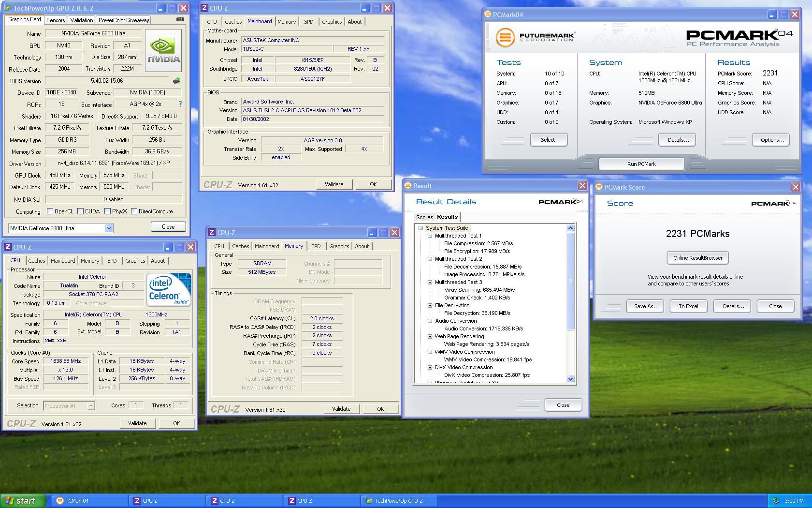Click the PCMark Score window title icon
This screenshot has height=508, width=812.
click(x=599, y=187)
